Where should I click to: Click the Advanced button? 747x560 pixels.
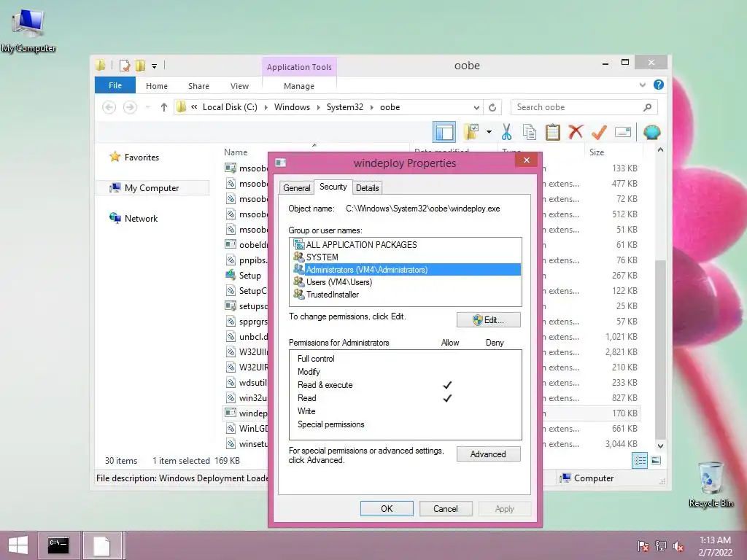tap(488, 454)
